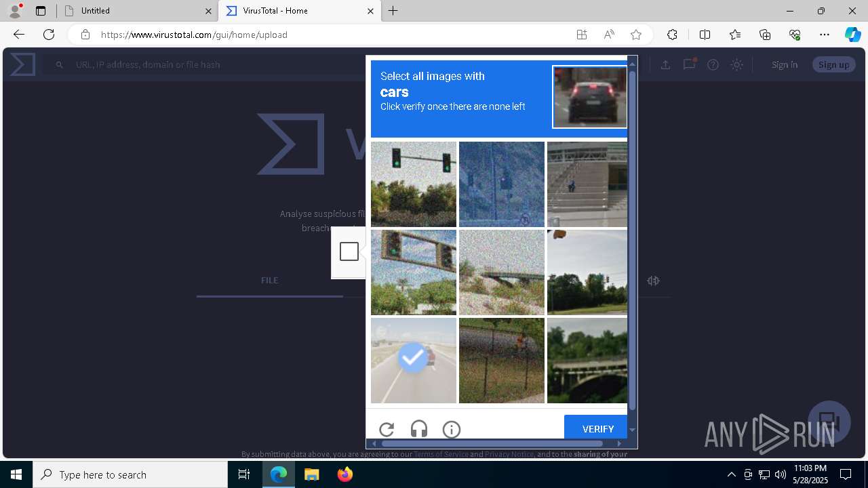
Task: Launch Firefox from taskbar
Action: 345,474
